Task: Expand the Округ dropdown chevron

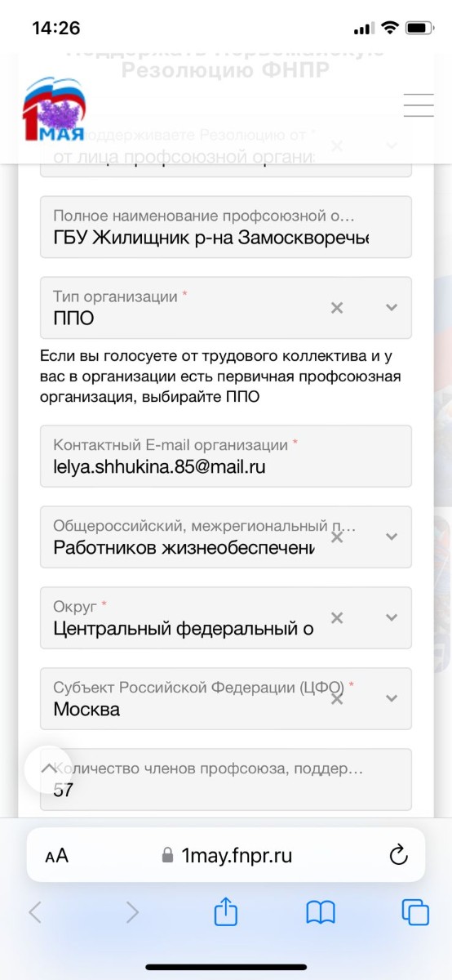Action: pyautogui.click(x=392, y=617)
